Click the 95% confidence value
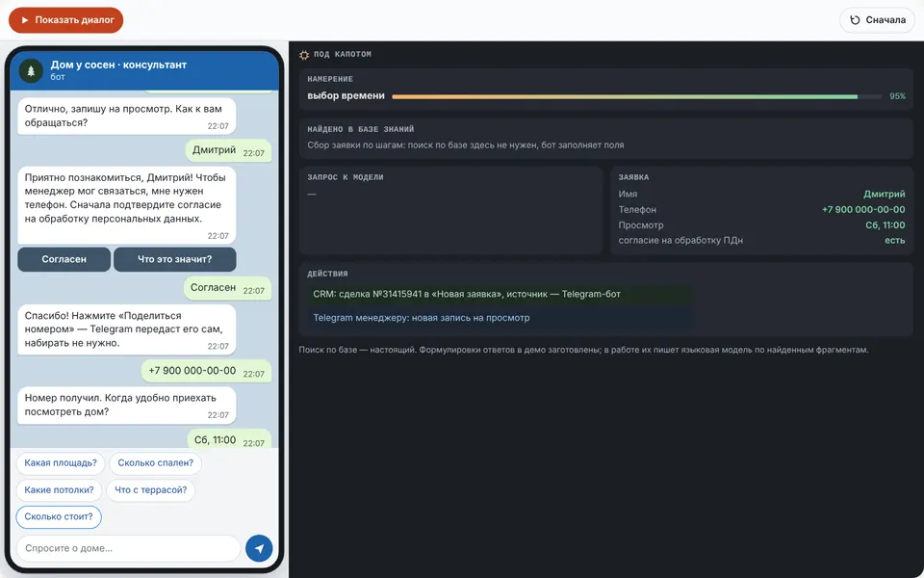 [x=897, y=96]
